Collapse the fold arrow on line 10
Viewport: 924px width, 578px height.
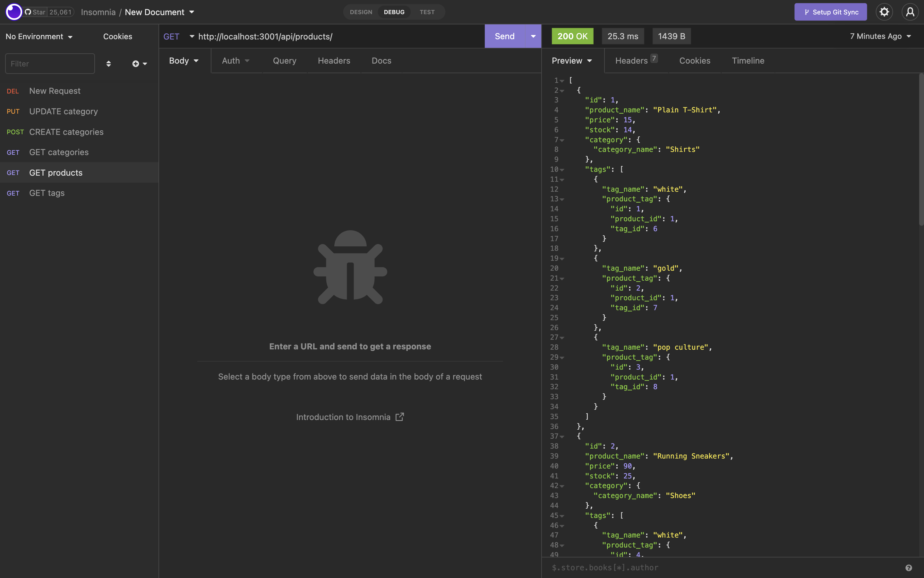pyautogui.click(x=562, y=170)
